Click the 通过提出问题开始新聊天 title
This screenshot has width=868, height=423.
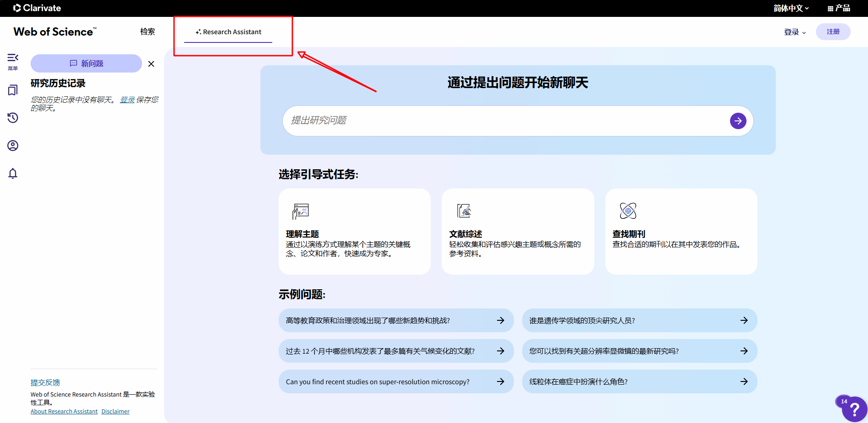point(518,83)
